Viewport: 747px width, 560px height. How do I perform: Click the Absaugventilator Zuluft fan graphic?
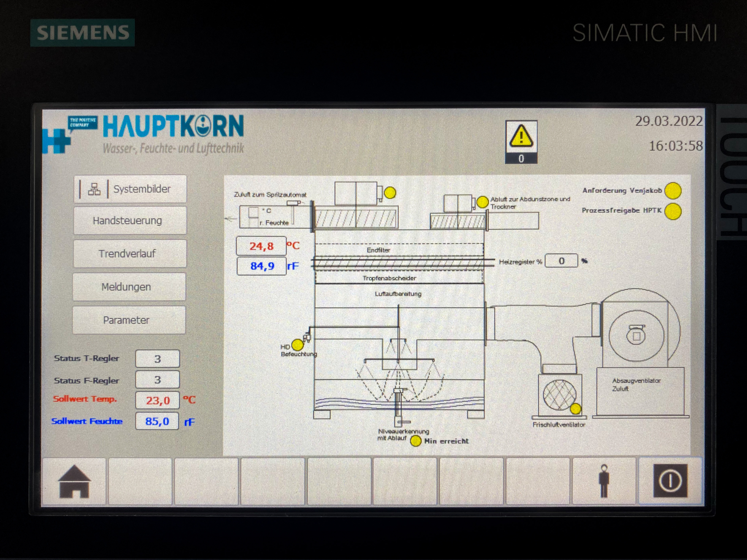coord(636,335)
